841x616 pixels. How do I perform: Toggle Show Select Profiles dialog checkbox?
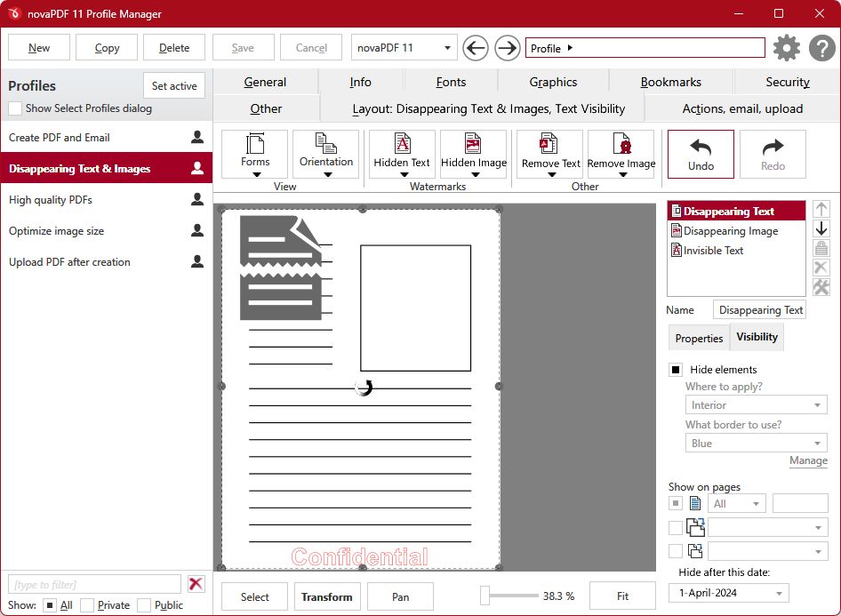pos(15,108)
